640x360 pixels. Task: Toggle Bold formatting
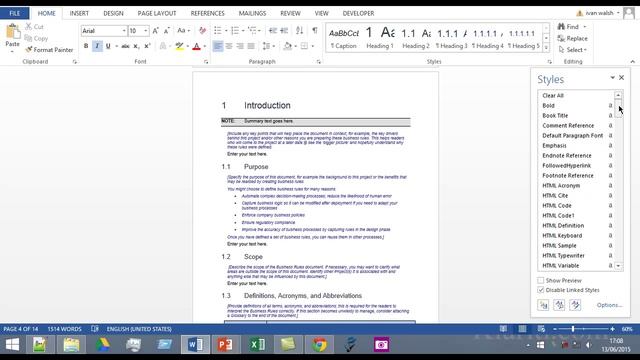pyautogui.click(x=86, y=46)
